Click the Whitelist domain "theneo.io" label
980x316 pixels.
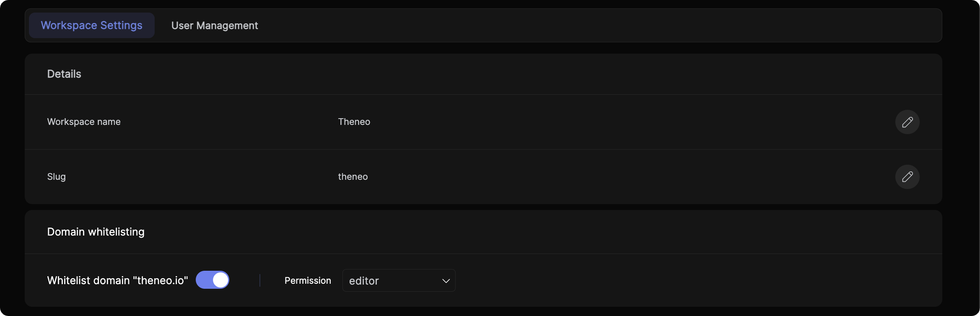117,280
